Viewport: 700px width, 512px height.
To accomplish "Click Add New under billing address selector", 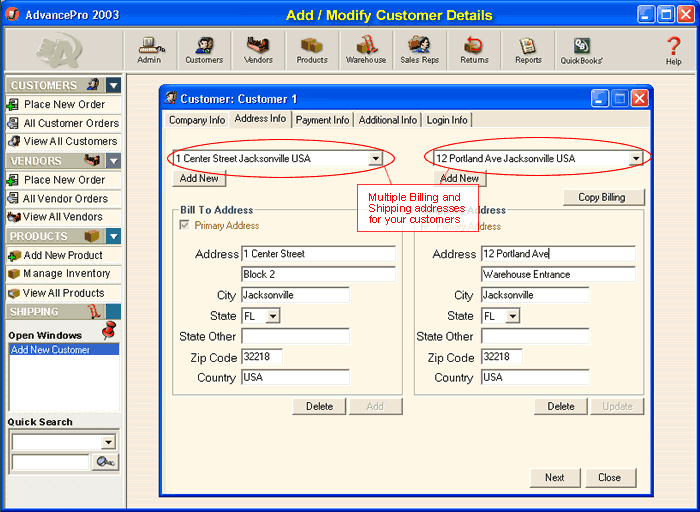I will [199, 179].
